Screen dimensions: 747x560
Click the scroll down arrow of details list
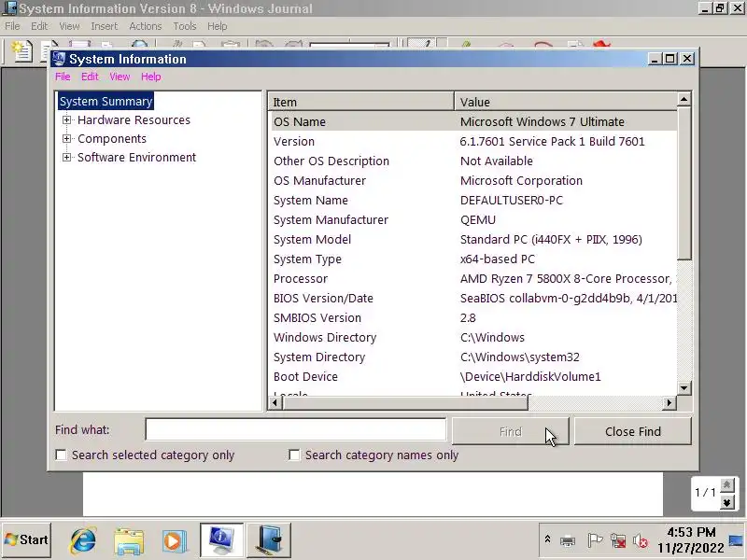[684, 387]
